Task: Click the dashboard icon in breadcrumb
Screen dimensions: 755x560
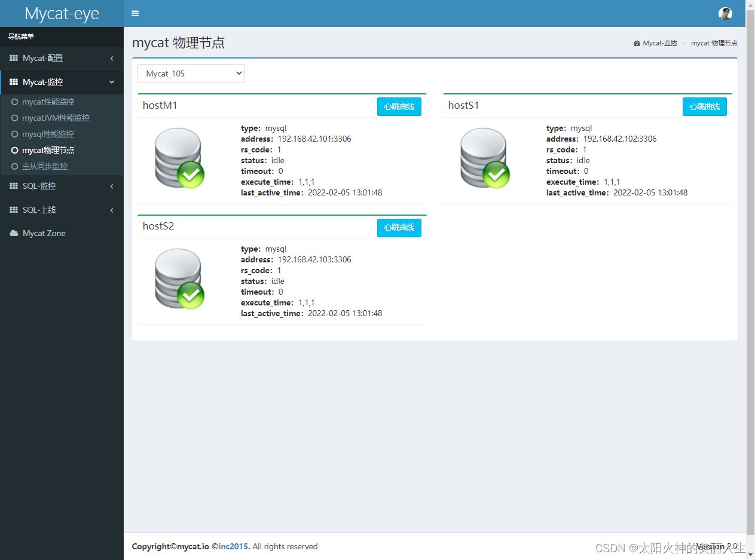Action: 637,44
